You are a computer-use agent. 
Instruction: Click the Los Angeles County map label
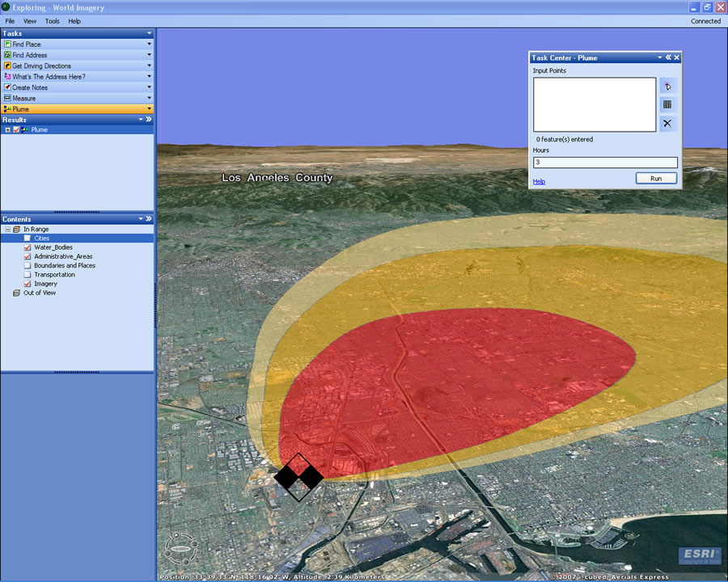pos(277,178)
